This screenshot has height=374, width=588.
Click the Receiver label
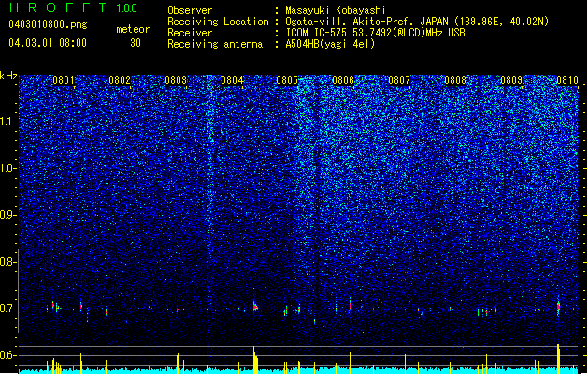[x=190, y=33]
